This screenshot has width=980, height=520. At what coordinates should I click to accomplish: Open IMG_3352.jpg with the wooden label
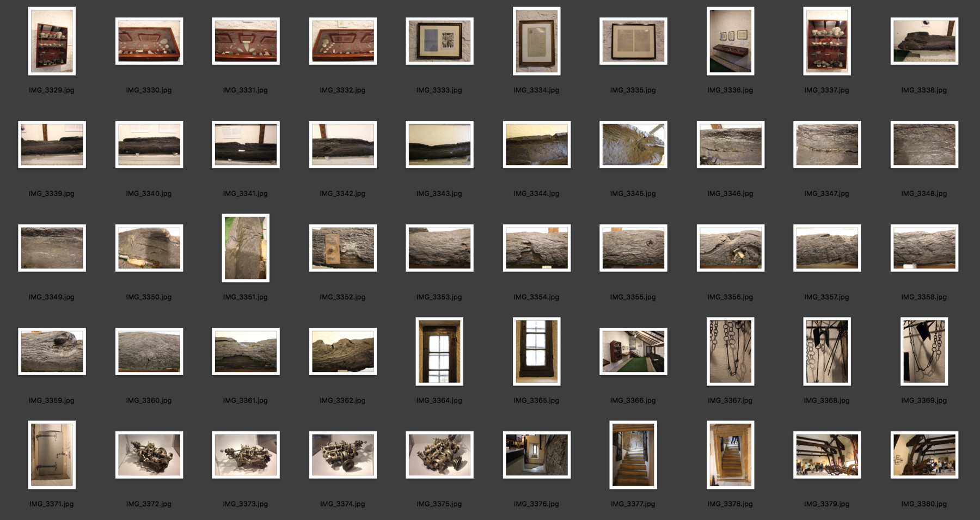point(342,248)
